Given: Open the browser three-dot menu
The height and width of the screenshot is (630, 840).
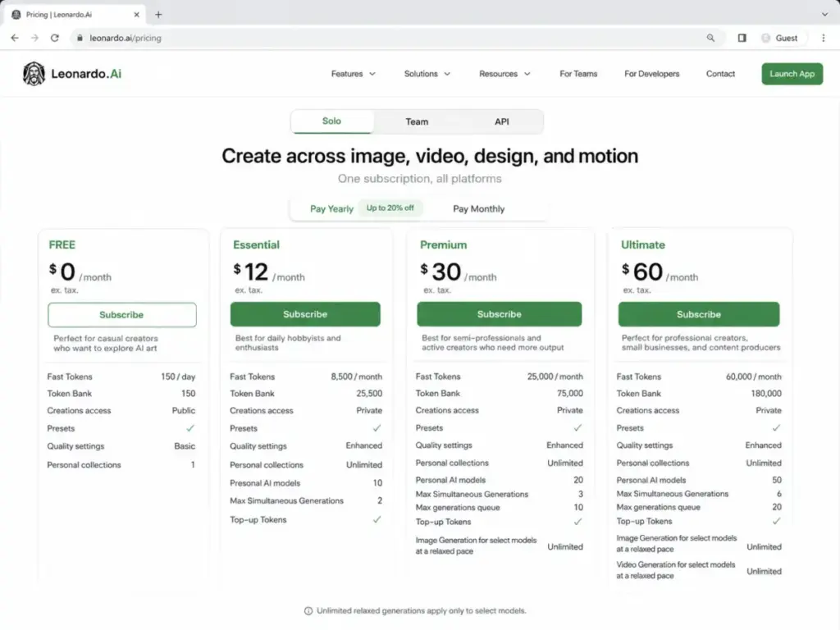Looking at the screenshot, I should pos(824,38).
